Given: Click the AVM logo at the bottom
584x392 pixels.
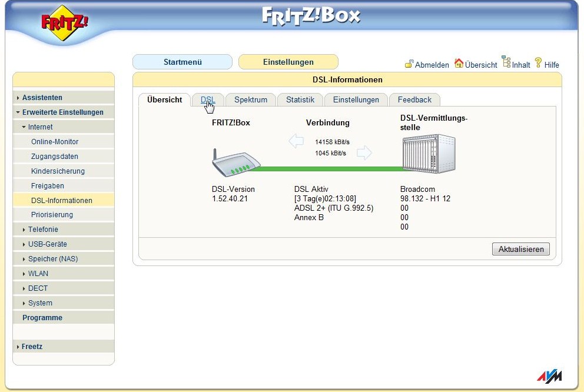Looking at the screenshot, I should point(549,376).
